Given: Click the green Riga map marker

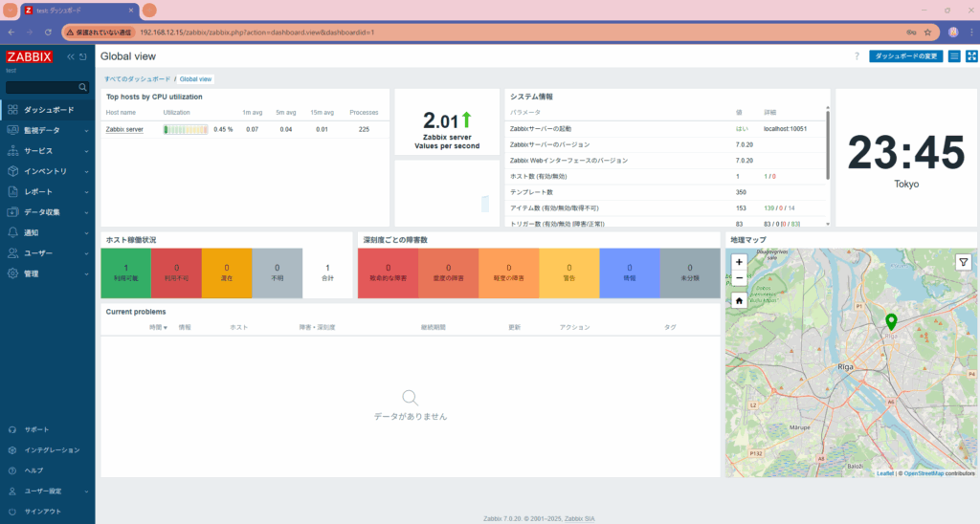Looking at the screenshot, I should coord(891,322).
